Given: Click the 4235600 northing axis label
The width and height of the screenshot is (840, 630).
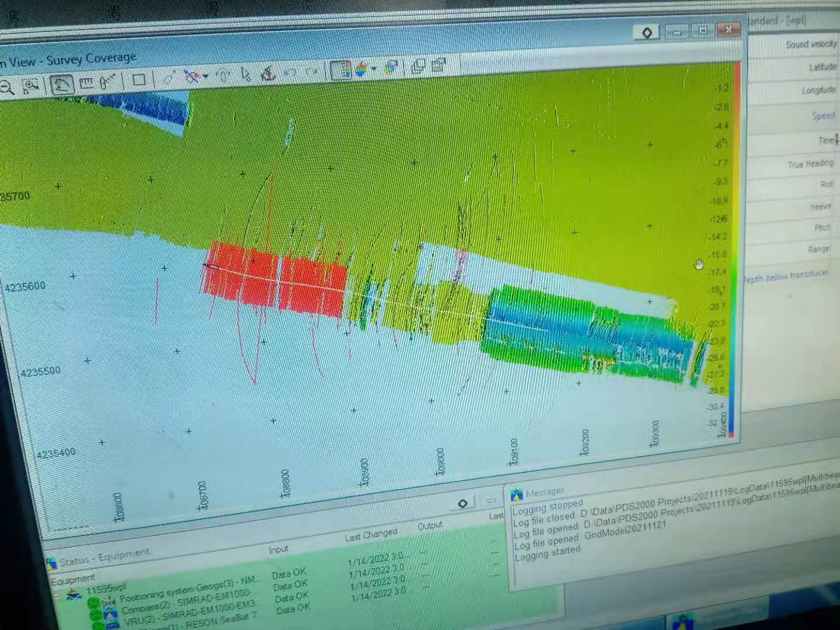Looking at the screenshot, I should [x=24, y=286].
